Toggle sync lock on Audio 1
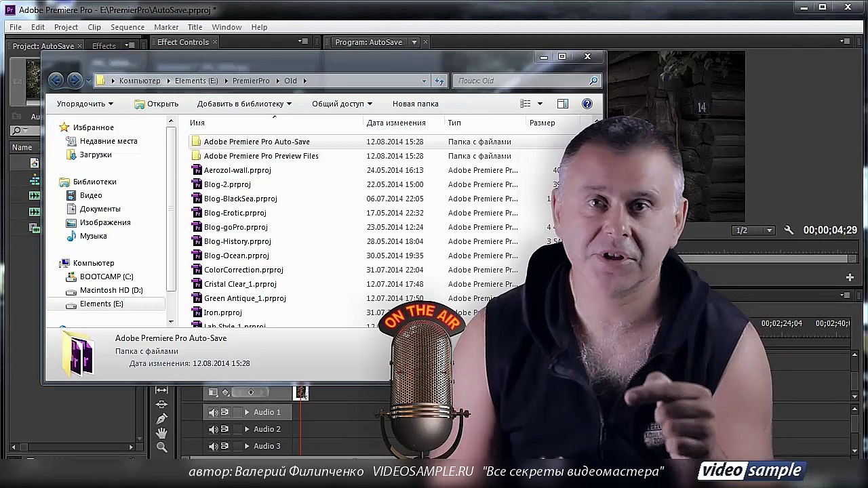Image resolution: width=868 pixels, height=488 pixels. [x=224, y=412]
